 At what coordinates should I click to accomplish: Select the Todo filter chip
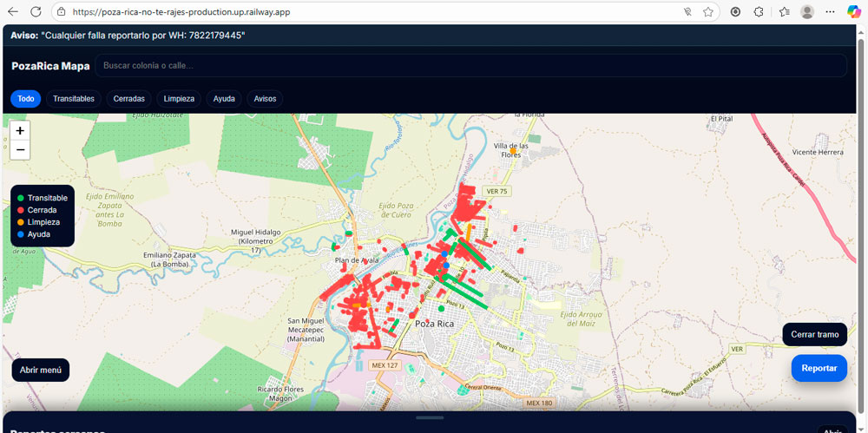pos(26,99)
